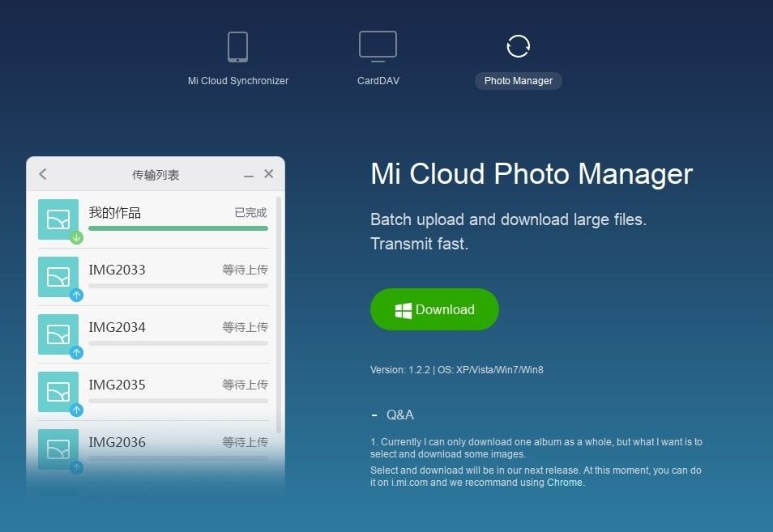Select the IMG2035 file name

117,385
